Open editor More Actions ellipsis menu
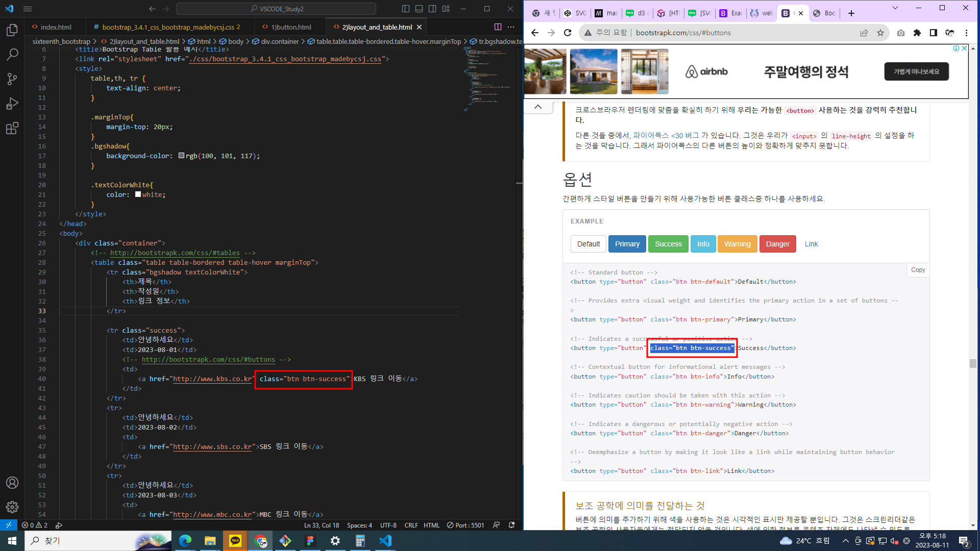Image resolution: width=980 pixels, height=551 pixels. click(511, 27)
